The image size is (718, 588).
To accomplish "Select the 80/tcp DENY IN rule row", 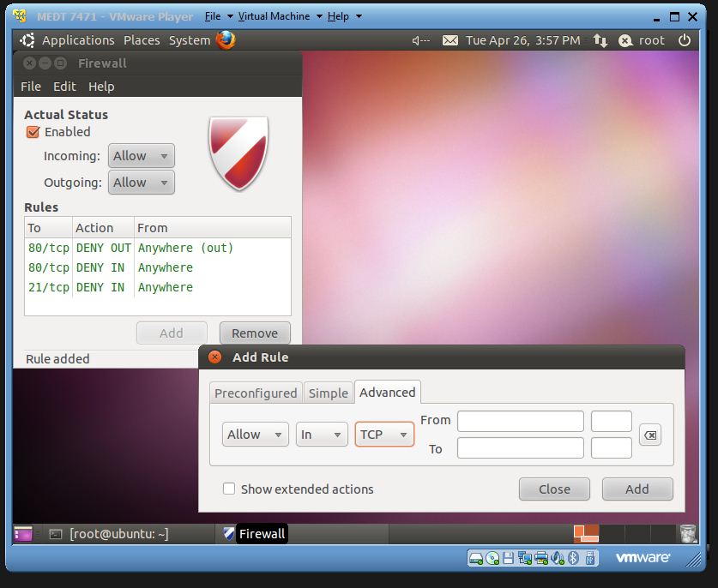I will (158, 267).
